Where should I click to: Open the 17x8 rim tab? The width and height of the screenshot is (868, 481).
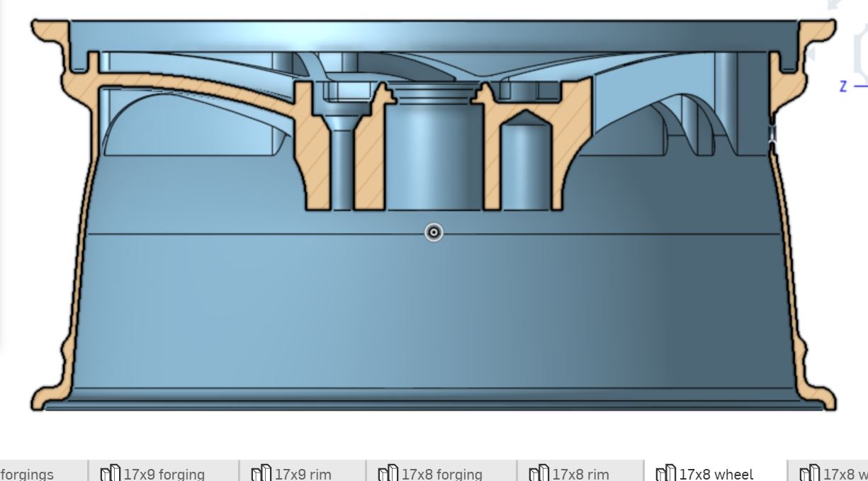580,473
